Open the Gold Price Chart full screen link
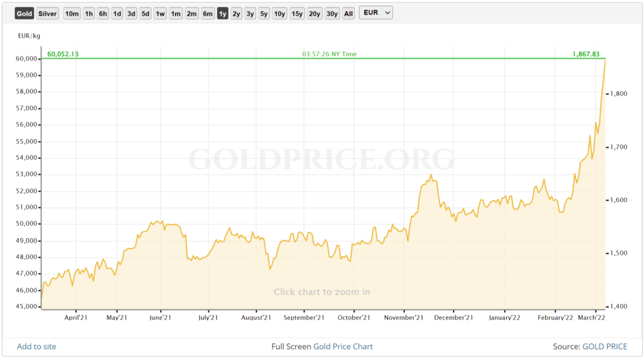This screenshot has width=644, height=358. (x=343, y=347)
